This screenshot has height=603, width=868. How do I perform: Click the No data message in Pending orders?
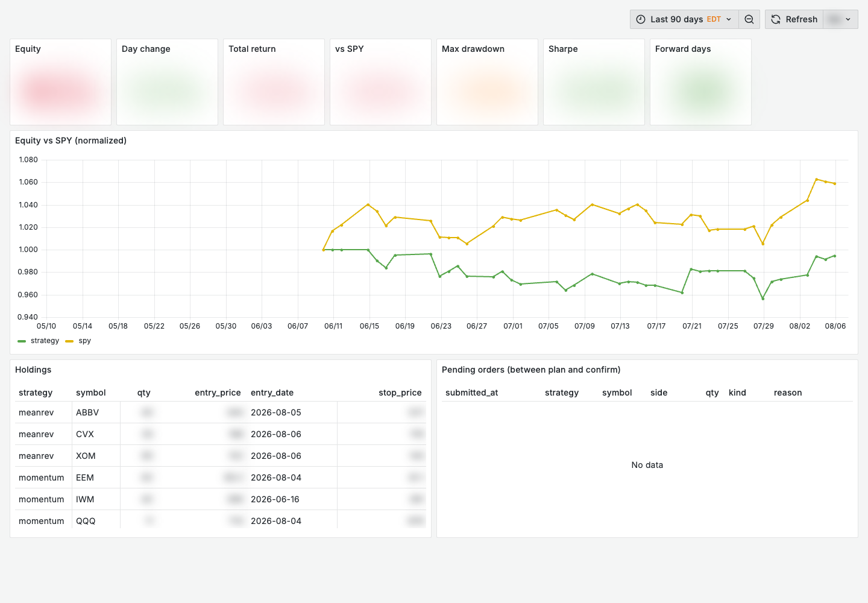pos(647,465)
